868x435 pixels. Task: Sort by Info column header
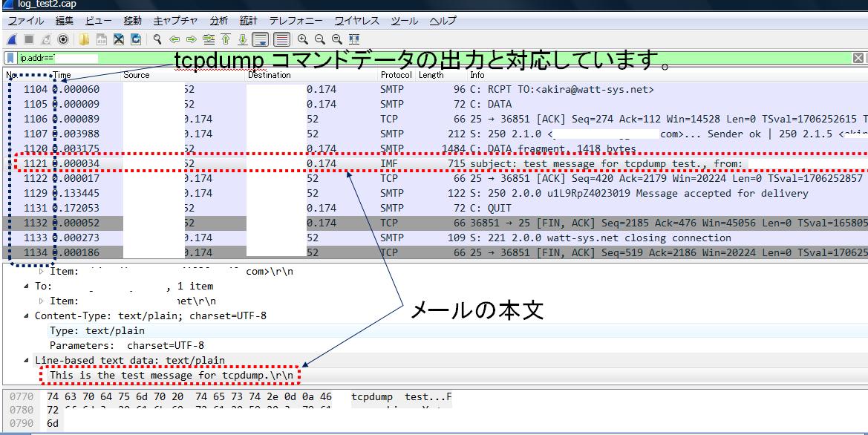click(x=668, y=75)
